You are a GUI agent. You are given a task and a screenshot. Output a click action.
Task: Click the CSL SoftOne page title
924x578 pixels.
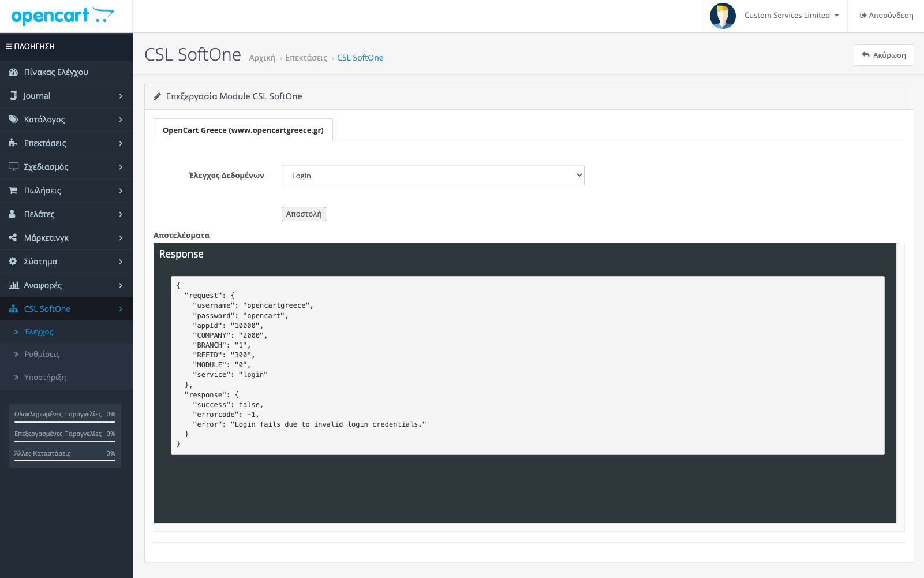(x=193, y=54)
